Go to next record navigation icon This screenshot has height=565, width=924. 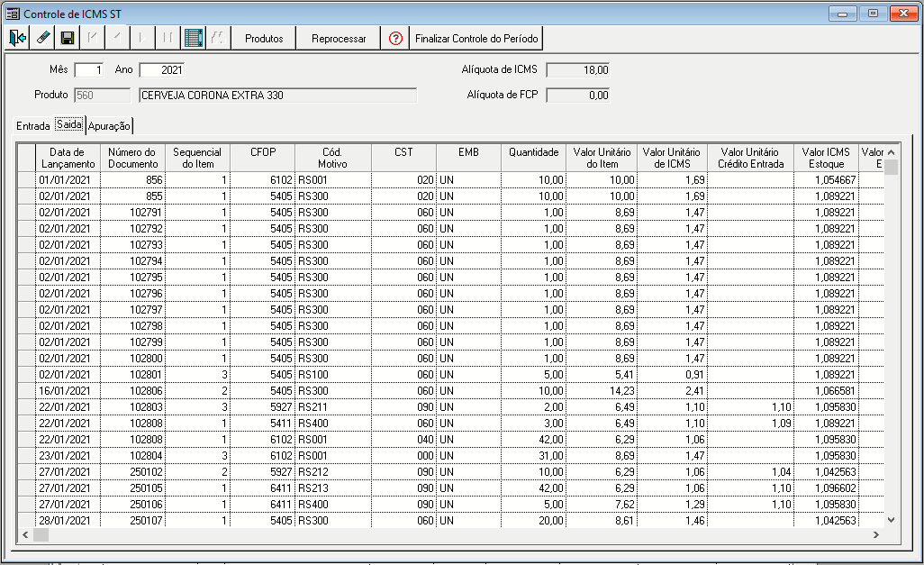142,39
